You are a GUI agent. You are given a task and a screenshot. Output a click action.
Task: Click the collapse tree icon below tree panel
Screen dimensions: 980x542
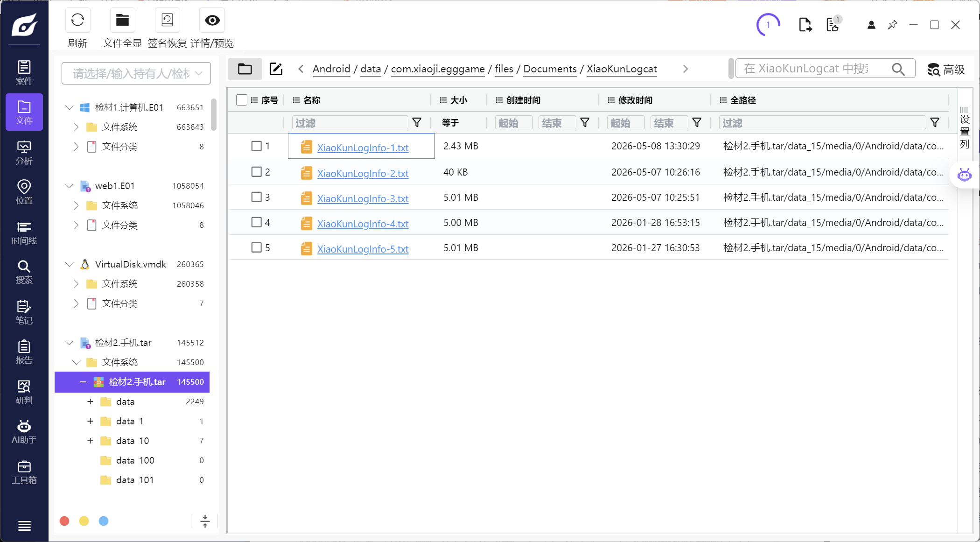205,521
